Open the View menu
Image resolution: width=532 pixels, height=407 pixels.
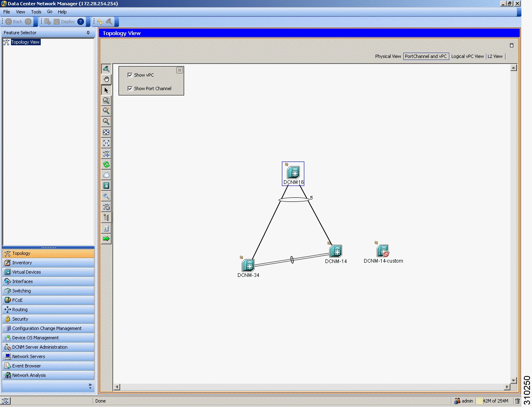pos(20,12)
